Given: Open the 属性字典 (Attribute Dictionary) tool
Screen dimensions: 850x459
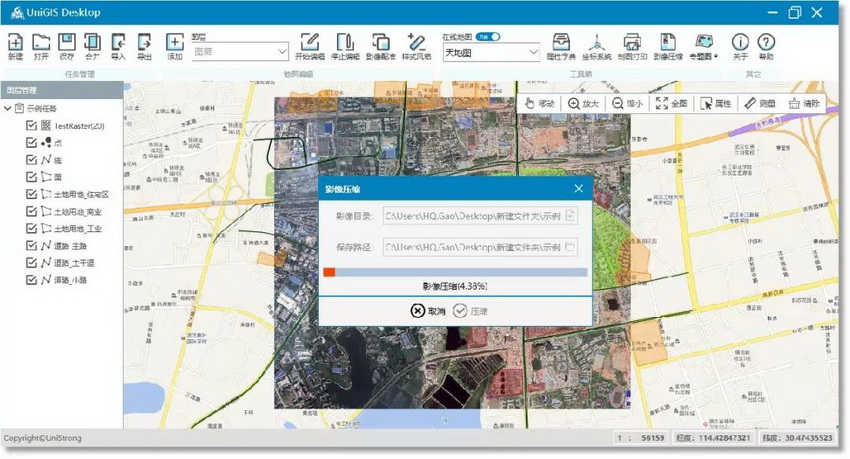Looking at the screenshot, I should point(562,46).
